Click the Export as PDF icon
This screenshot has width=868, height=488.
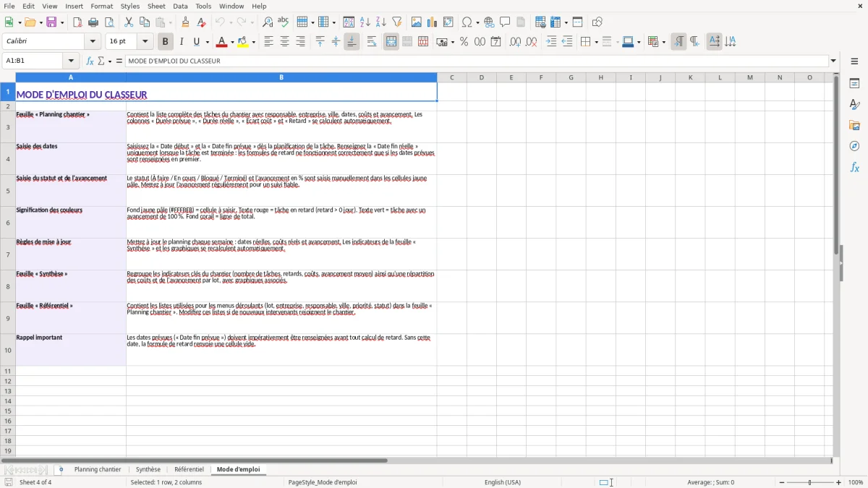(77, 22)
